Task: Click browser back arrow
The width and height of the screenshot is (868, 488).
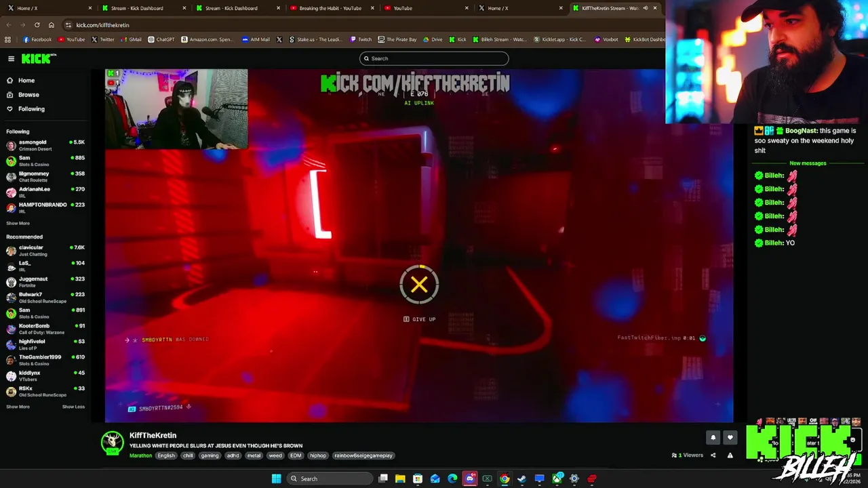Action: (9, 25)
